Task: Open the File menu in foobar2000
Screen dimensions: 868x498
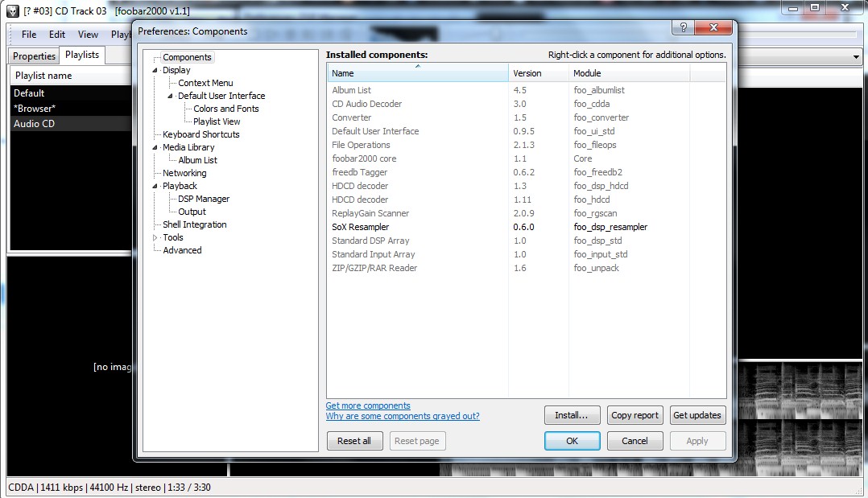Action: pos(29,35)
